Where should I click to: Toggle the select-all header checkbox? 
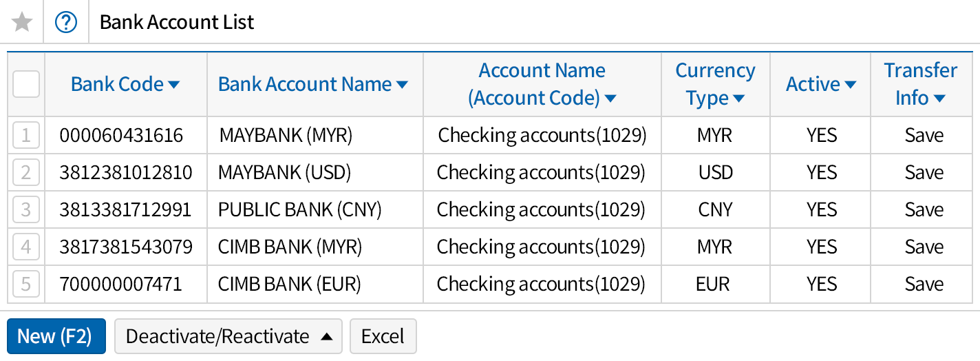(26, 84)
